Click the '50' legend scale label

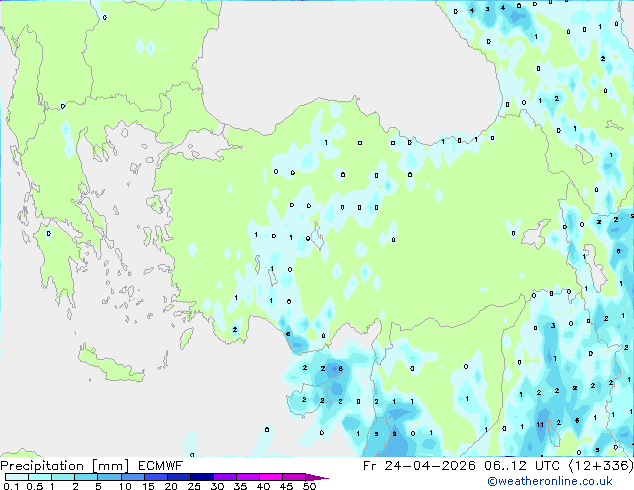coord(310,486)
